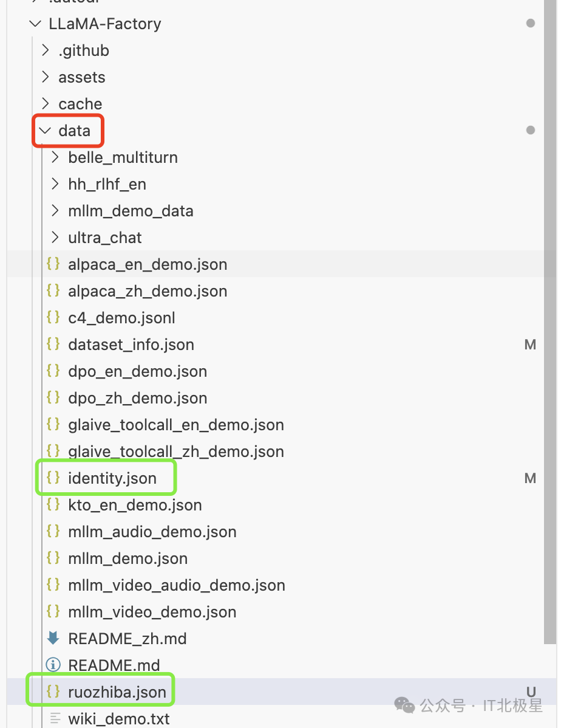Open the glaive_toolcall_zh_demo.json file
The width and height of the screenshot is (561, 728).
(x=176, y=452)
